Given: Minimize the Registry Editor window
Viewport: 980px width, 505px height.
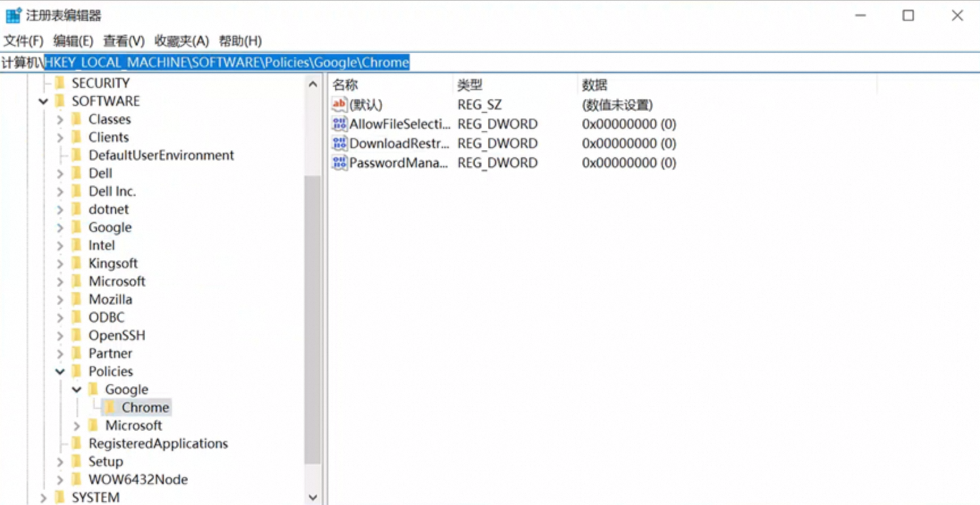Looking at the screenshot, I should point(861,15).
